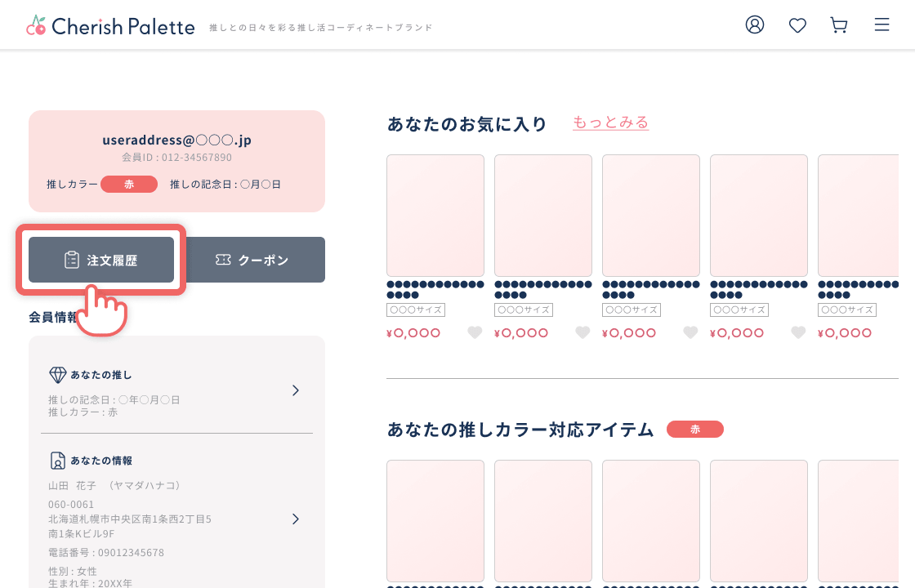Viewport: 915px width, 588px height.
Task: Open the account profile icon
Action: click(x=755, y=24)
